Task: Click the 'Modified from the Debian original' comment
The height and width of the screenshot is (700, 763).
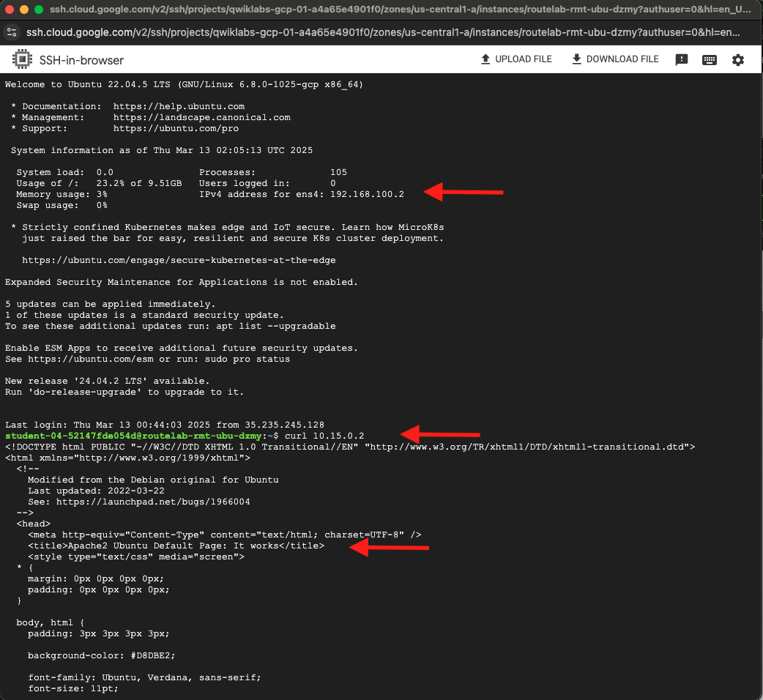Action: point(153,480)
